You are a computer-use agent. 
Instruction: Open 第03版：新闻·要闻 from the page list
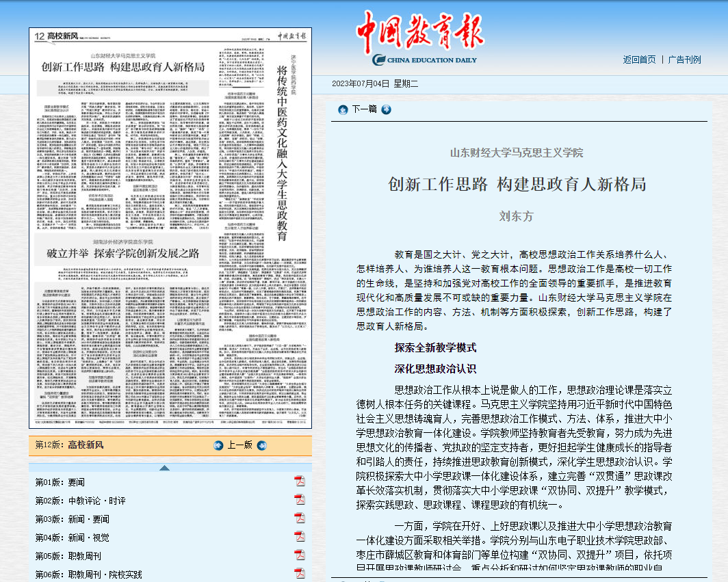(72, 519)
